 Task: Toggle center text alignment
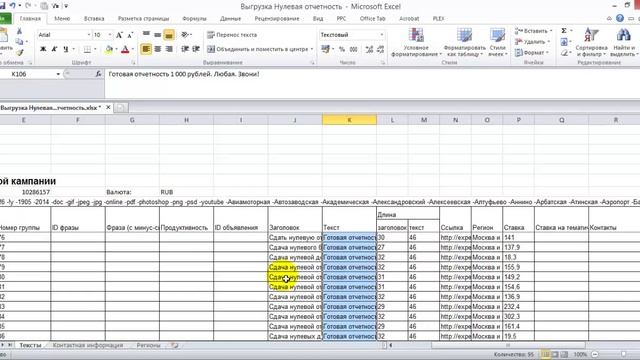[x=158, y=49]
